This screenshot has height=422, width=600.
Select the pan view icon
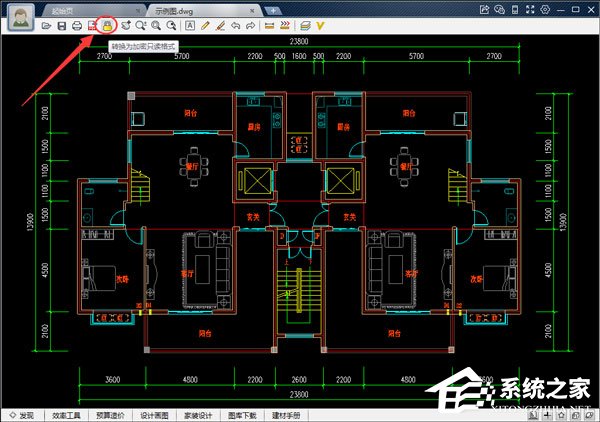[126, 26]
